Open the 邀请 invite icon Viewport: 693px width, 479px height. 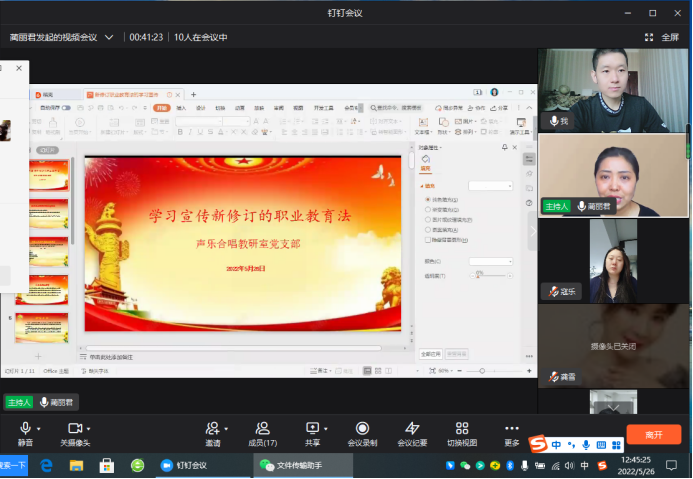212,429
